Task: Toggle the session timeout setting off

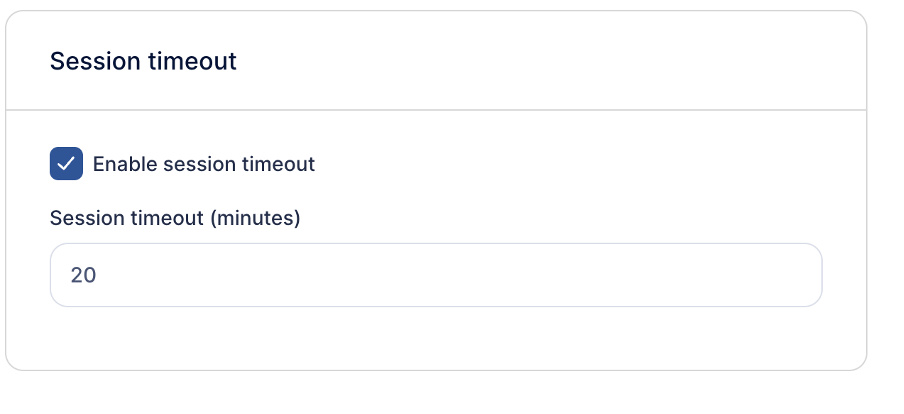Action: click(66, 164)
